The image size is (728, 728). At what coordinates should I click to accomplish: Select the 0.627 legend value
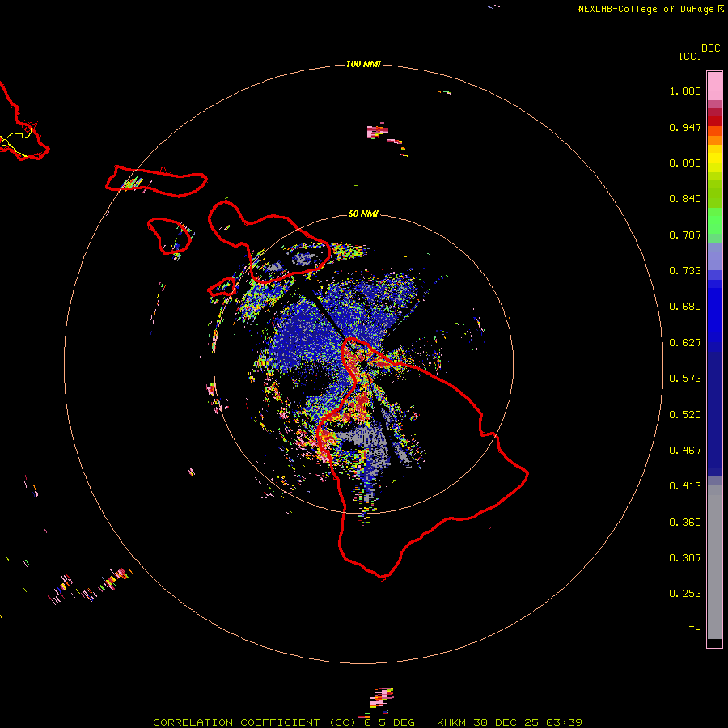(x=685, y=343)
